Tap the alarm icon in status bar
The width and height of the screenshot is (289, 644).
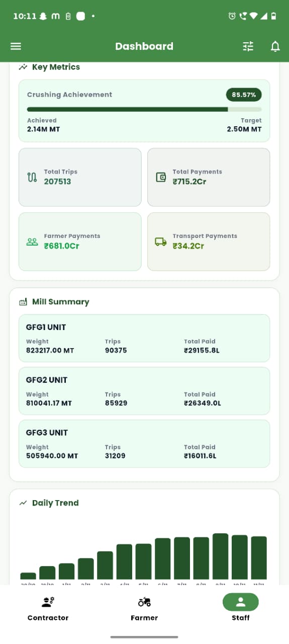(x=232, y=16)
